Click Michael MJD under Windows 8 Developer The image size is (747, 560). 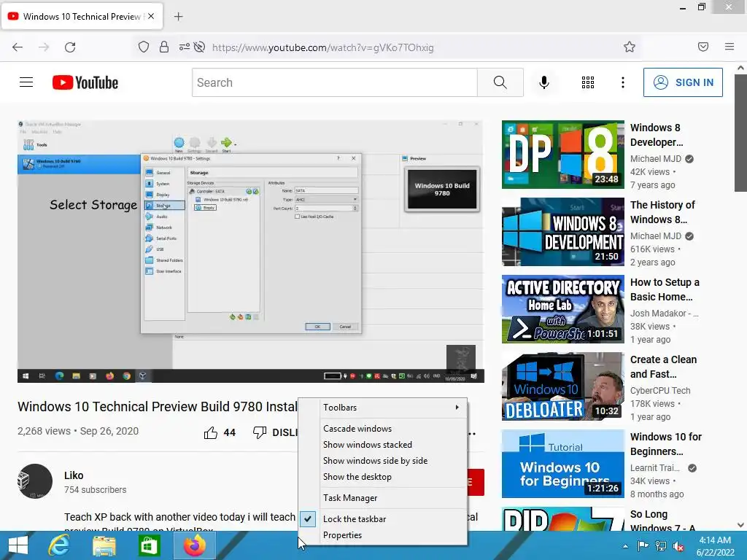pos(656,158)
